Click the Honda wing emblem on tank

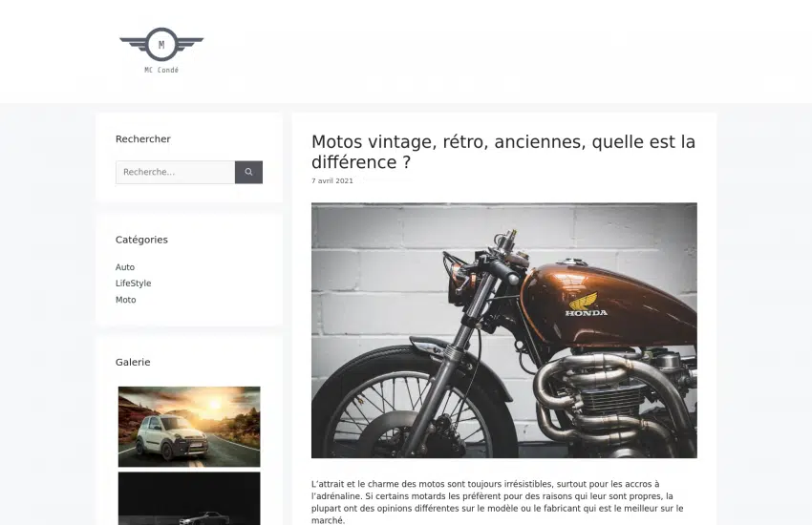(584, 301)
